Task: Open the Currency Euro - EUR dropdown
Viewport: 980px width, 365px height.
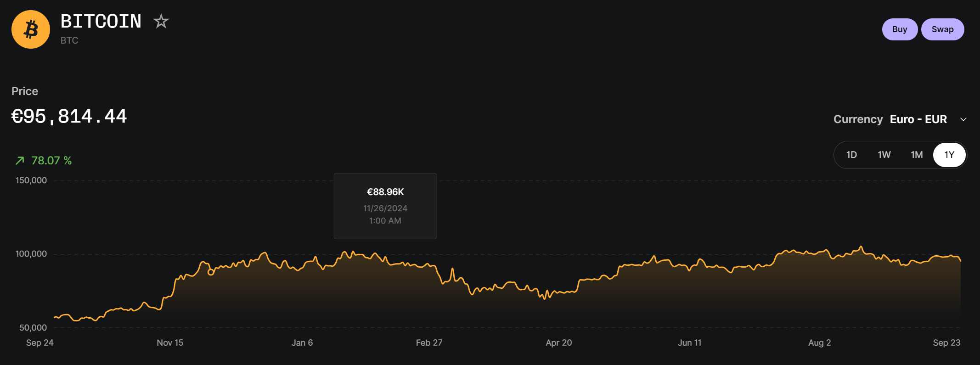Action: tap(900, 119)
